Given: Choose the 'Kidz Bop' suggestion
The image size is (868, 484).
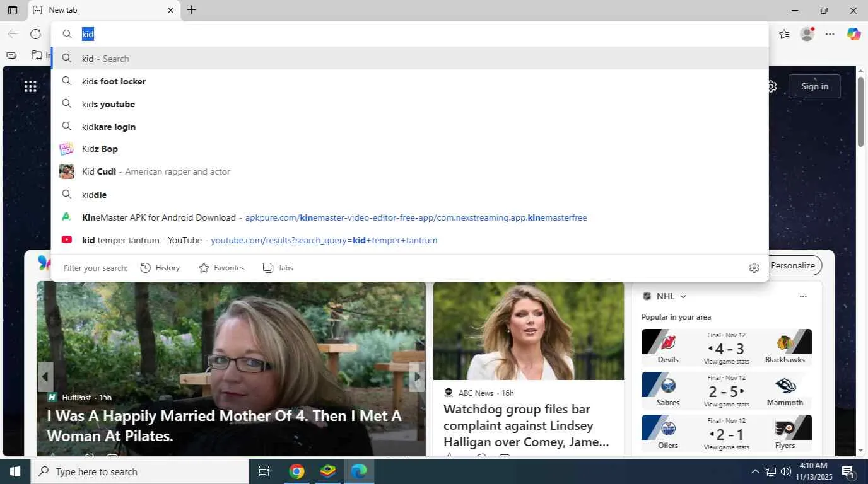Looking at the screenshot, I should (x=410, y=149).
